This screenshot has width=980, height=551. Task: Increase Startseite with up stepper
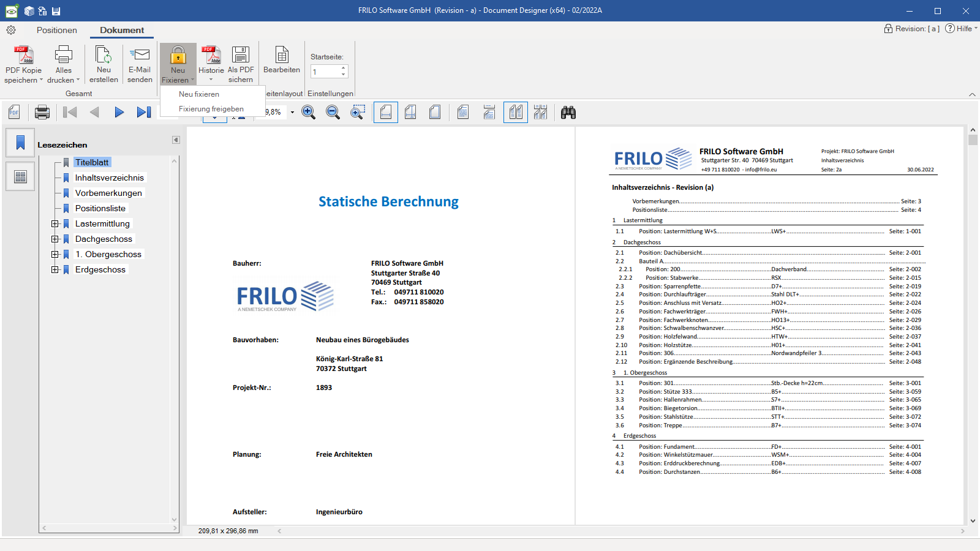click(x=344, y=67)
